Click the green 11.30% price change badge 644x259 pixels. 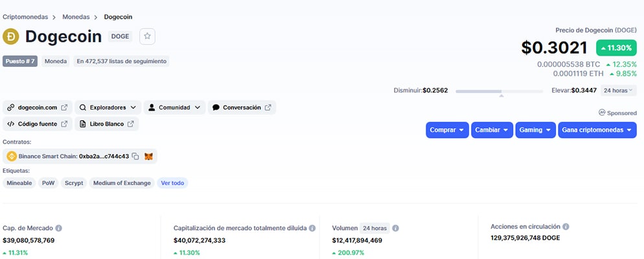click(x=617, y=48)
